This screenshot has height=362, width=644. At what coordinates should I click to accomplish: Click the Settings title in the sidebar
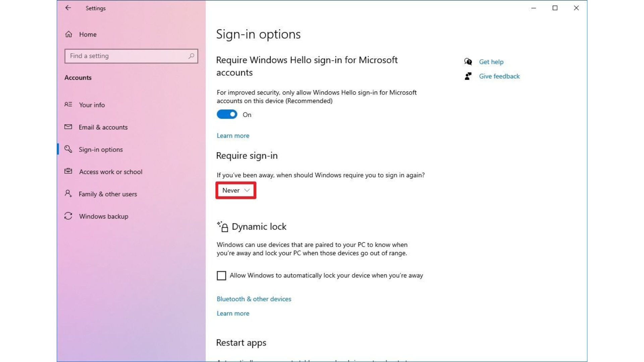coord(96,8)
